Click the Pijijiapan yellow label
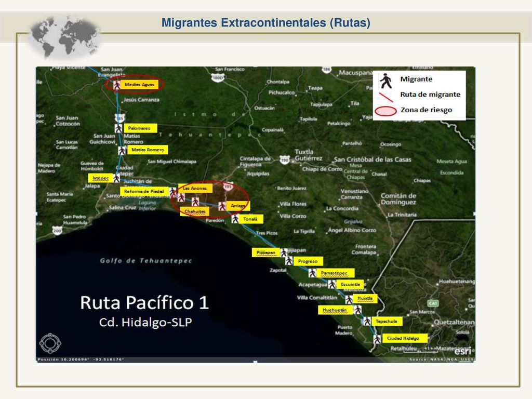Image resolution: width=532 pixels, height=399 pixels. click(x=266, y=252)
